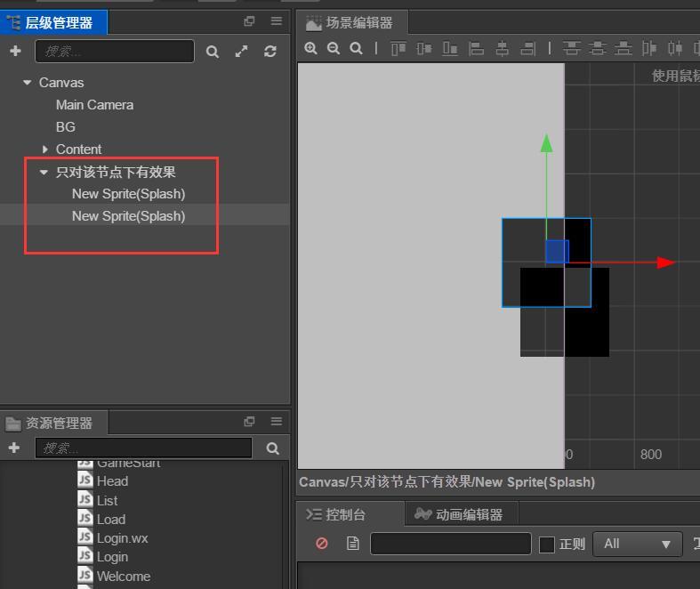This screenshot has width=700, height=589.
Task: Select the Load script asset
Action: [111, 520]
